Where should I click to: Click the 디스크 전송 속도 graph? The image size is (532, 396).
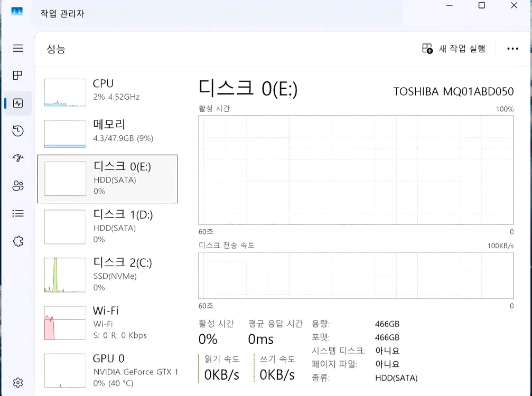356,276
